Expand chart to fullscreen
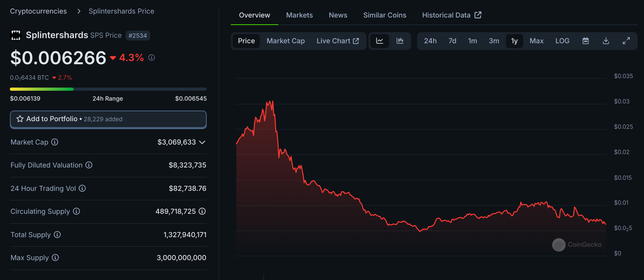Screen dimensions: 644x280 pyautogui.click(x=626, y=41)
